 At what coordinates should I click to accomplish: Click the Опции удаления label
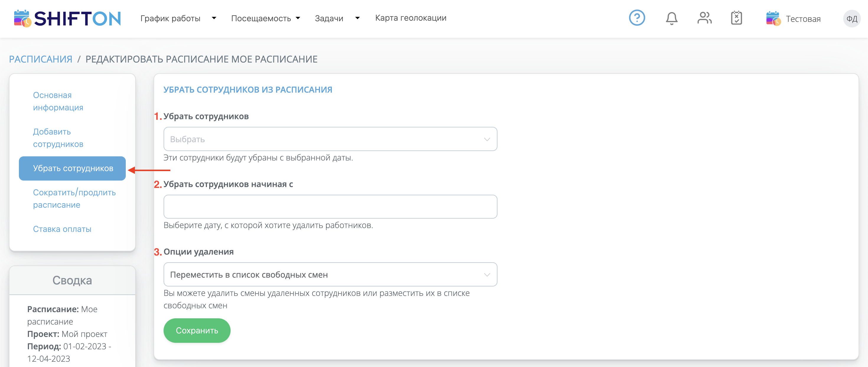(x=198, y=252)
